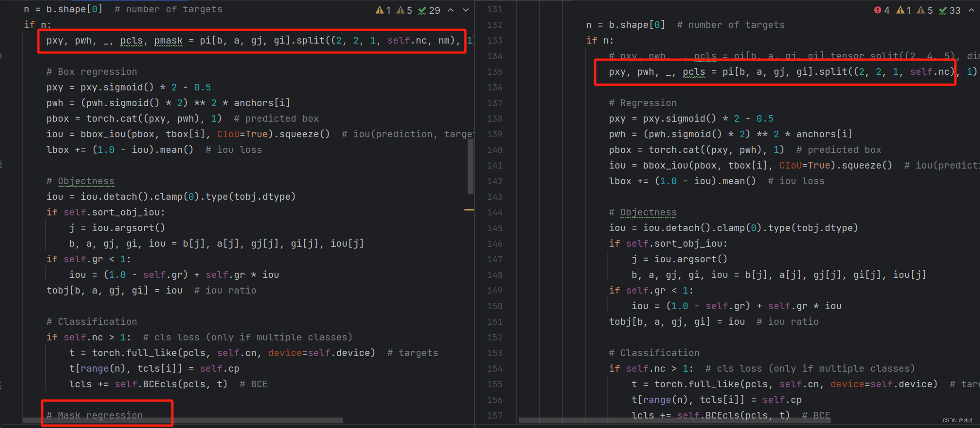Click 'if n:' statement in left editor
This screenshot has width=980, height=428.
(37, 25)
